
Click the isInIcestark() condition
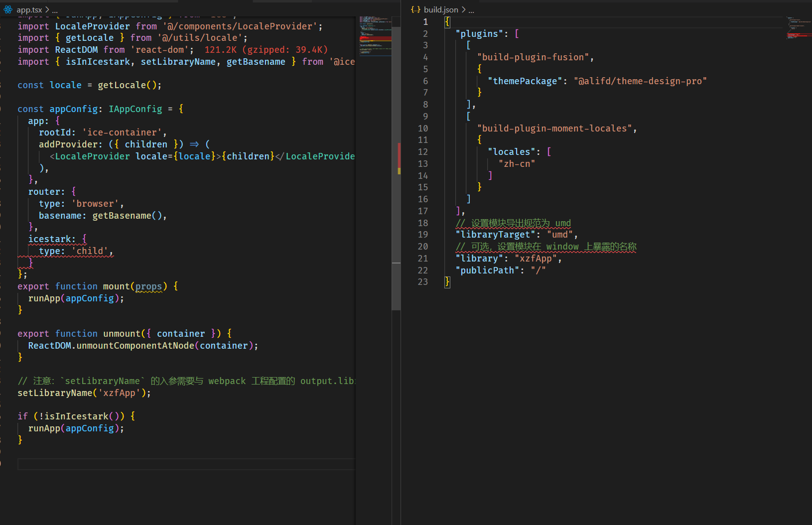(x=79, y=416)
